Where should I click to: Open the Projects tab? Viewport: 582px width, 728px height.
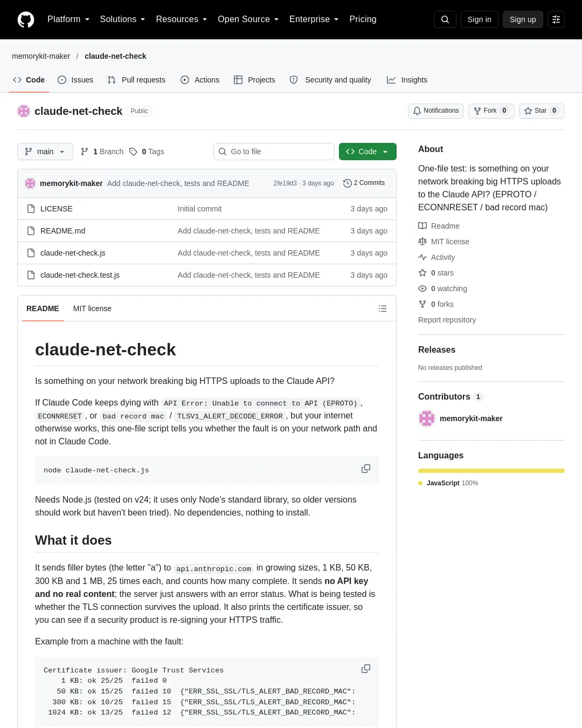tap(254, 80)
